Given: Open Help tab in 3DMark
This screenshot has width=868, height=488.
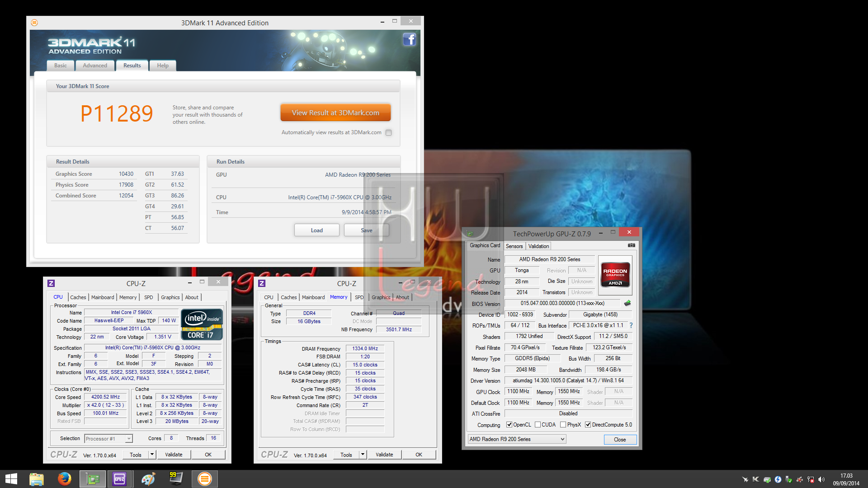Looking at the screenshot, I should coord(163,66).
